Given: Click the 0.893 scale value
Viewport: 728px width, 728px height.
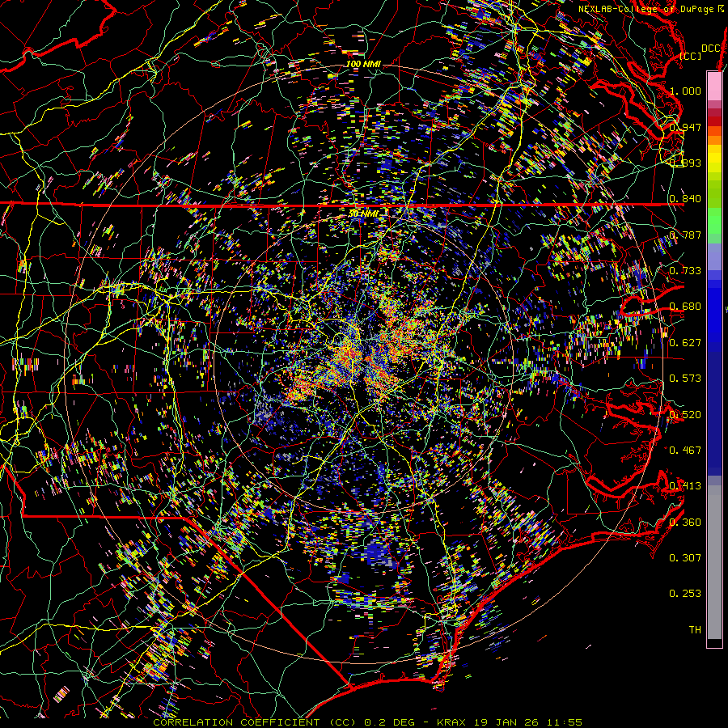Looking at the screenshot, I should (x=685, y=163).
